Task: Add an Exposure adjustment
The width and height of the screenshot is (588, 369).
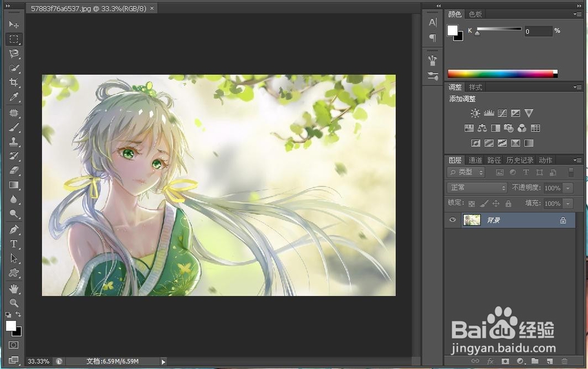Action: 516,113
